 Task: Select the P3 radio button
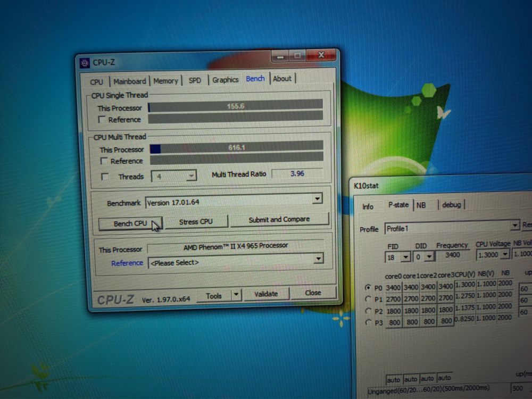pos(369,322)
